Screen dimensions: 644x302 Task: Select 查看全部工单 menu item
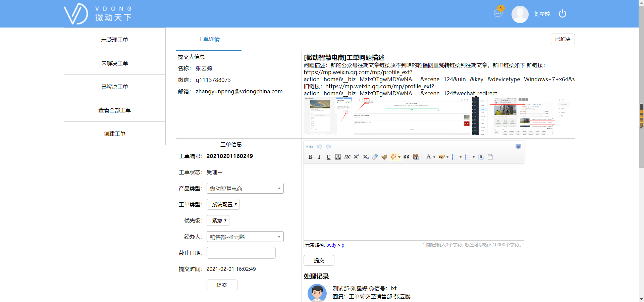pyautogui.click(x=115, y=110)
